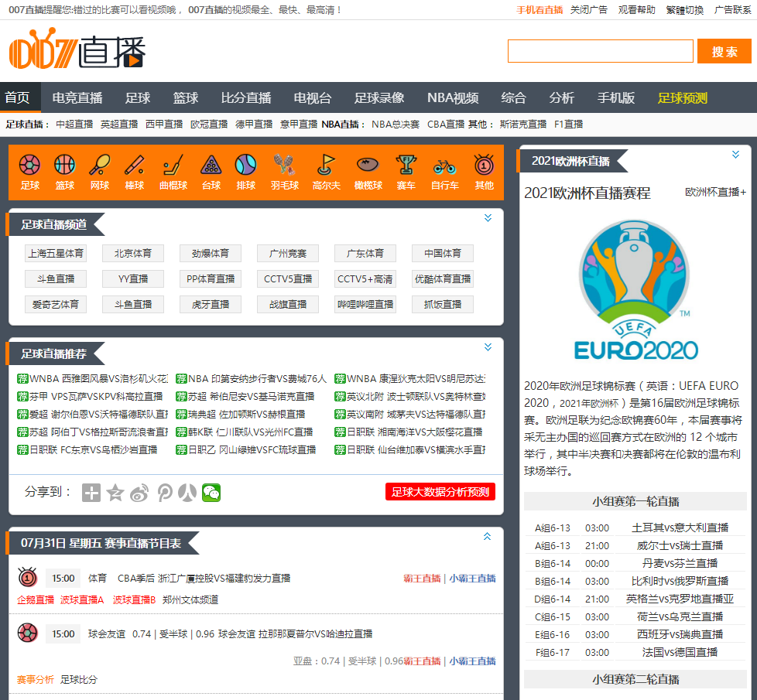Image resolution: width=757 pixels, height=700 pixels.
Task: Click 赛事分析 under 球会友谊 match
Action: tap(36, 680)
